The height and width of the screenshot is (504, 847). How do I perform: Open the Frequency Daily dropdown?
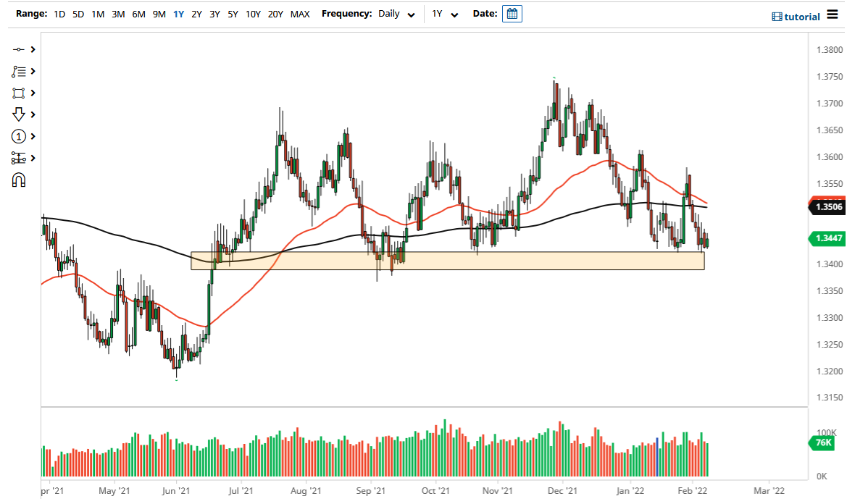point(396,14)
